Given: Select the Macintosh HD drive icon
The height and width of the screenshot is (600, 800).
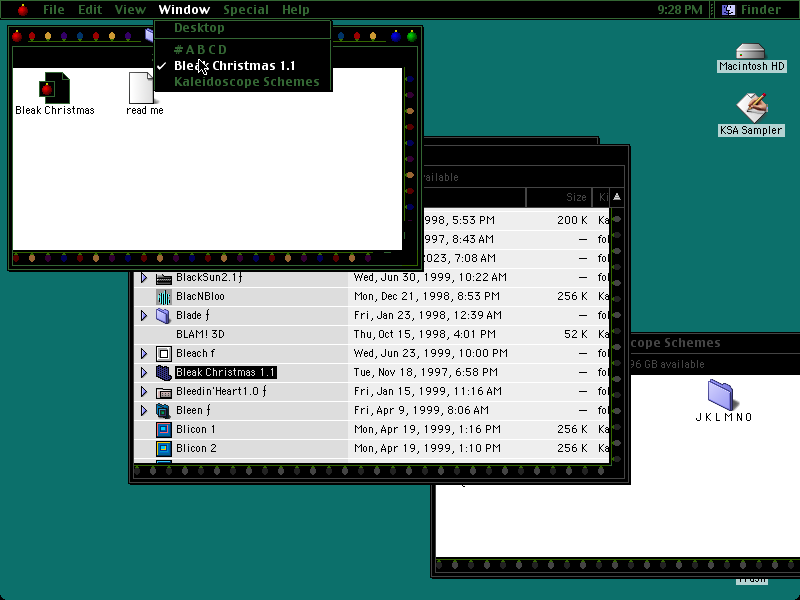Looking at the screenshot, I should tap(751, 52).
